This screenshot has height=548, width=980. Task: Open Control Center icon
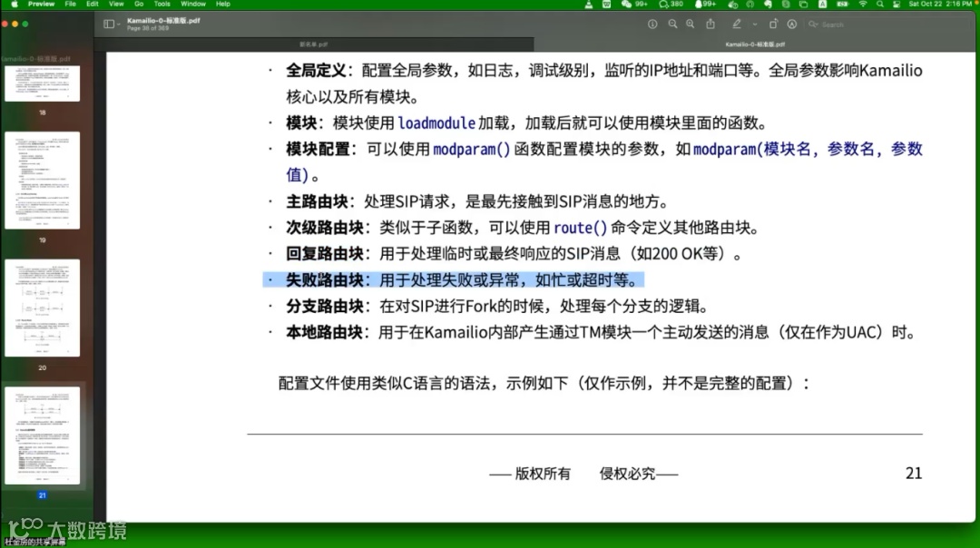tap(897, 5)
